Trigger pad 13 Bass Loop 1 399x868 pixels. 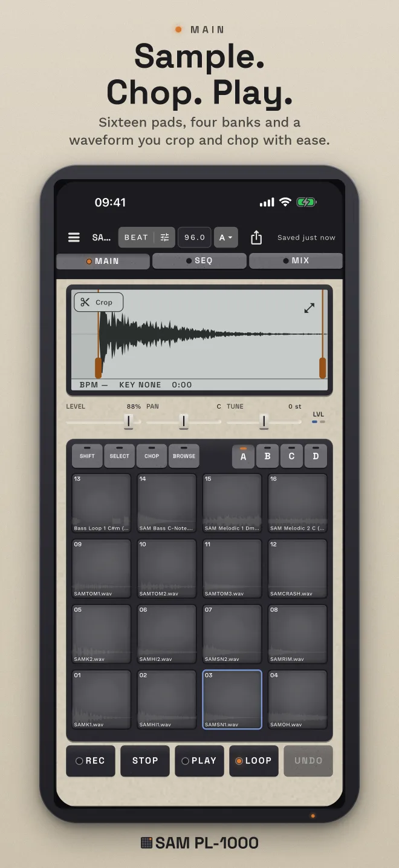click(x=102, y=503)
